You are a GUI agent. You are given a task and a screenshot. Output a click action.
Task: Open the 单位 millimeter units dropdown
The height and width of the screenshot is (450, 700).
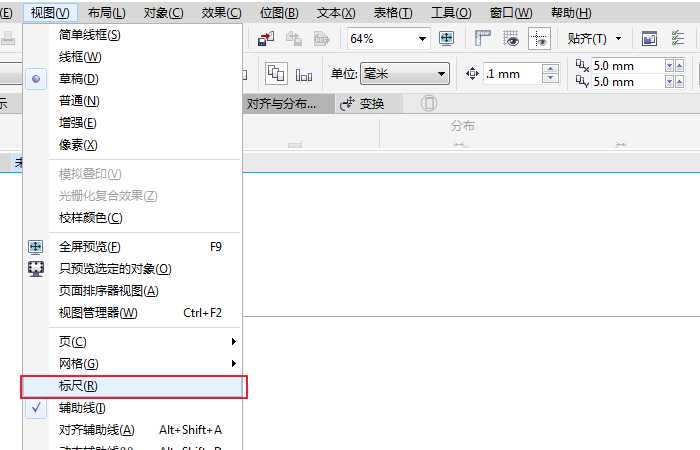pyautogui.click(x=441, y=74)
